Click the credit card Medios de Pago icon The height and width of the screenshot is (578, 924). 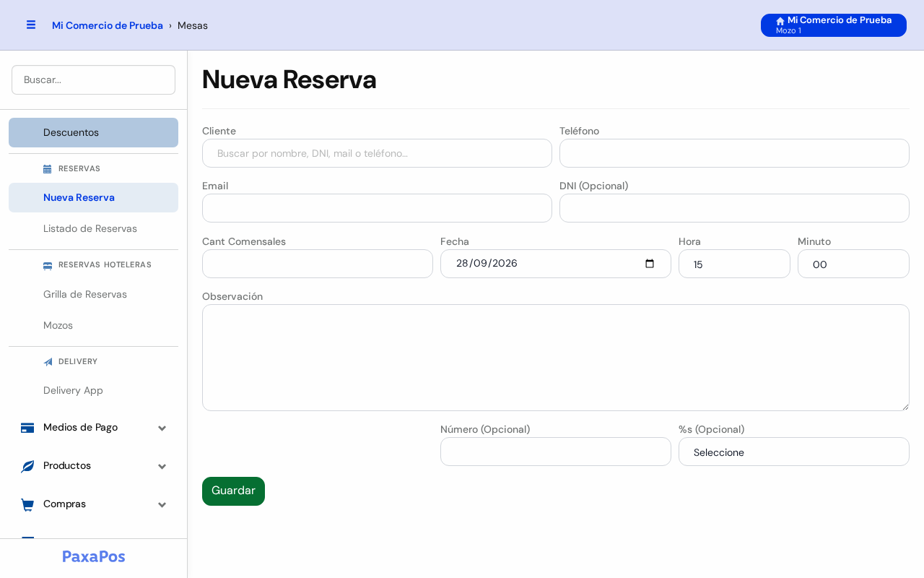(x=27, y=428)
